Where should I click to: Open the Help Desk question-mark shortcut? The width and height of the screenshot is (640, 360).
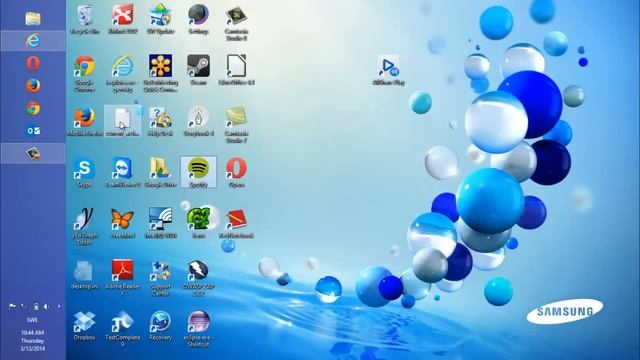tap(160, 121)
